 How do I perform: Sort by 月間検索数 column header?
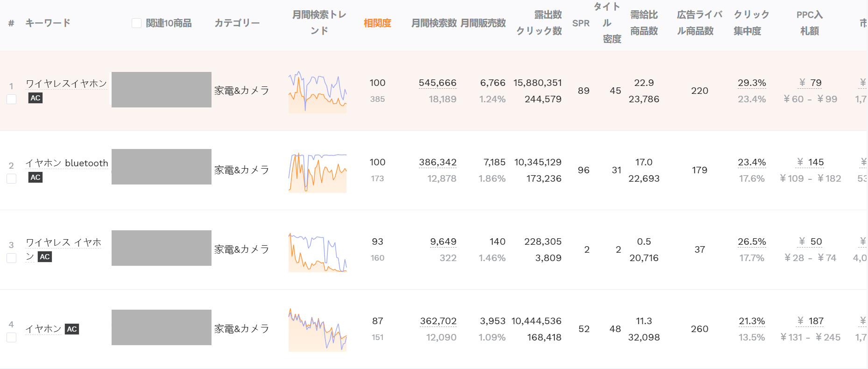(x=434, y=23)
